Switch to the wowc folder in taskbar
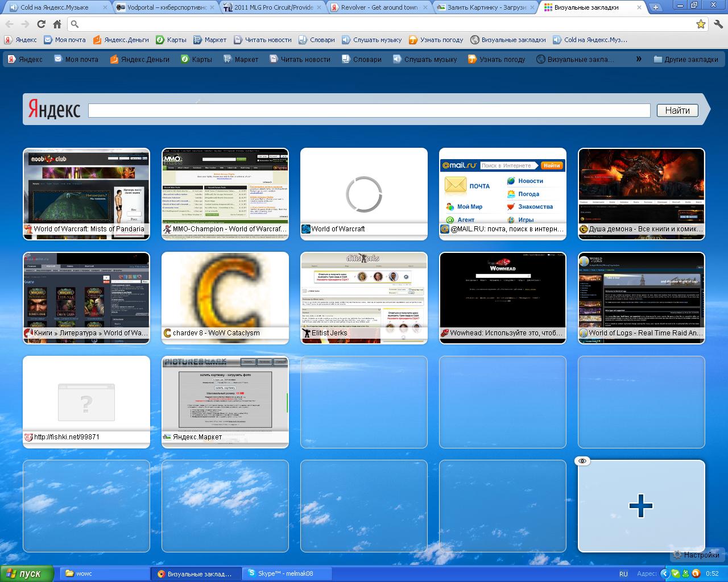The height and width of the screenshot is (582, 728). coord(104,573)
